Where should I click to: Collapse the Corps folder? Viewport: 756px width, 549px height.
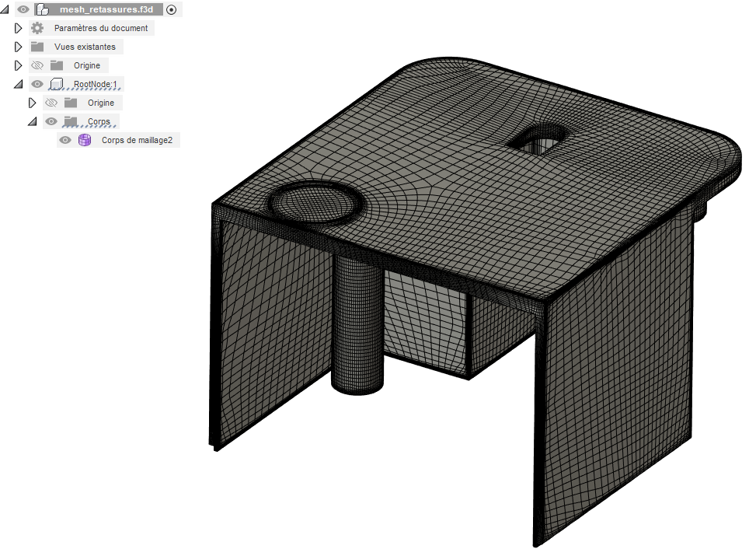tap(33, 121)
